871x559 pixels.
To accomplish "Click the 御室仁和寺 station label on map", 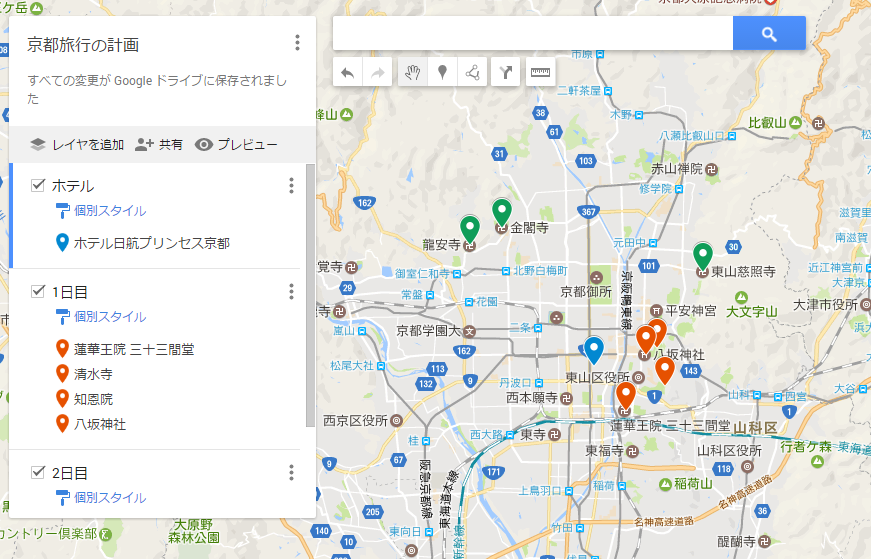I will click(423, 273).
